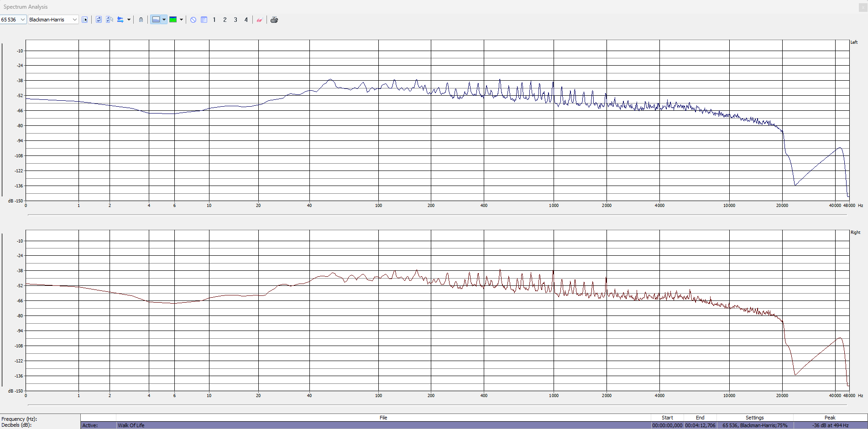The height and width of the screenshot is (429, 868).
Task: Click the pink eraser icon
Action: (259, 20)
